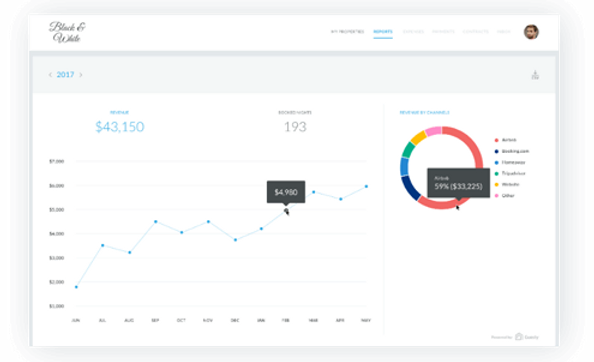Viewport: 594px width, 362px height.
Task: Click the pink Other donut segment
Action: (x=434, y=131)
